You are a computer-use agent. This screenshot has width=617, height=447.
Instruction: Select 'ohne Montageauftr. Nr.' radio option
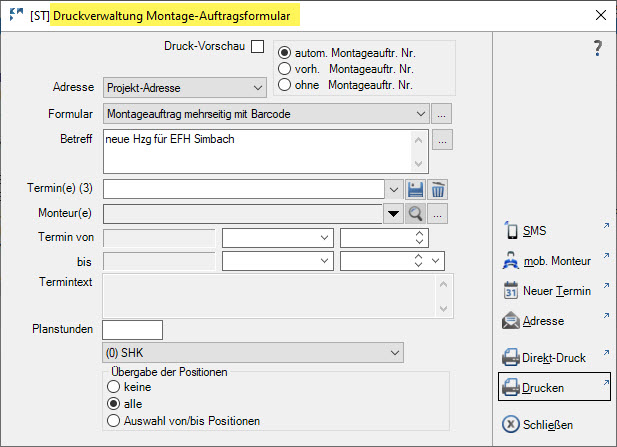(284, 84)
